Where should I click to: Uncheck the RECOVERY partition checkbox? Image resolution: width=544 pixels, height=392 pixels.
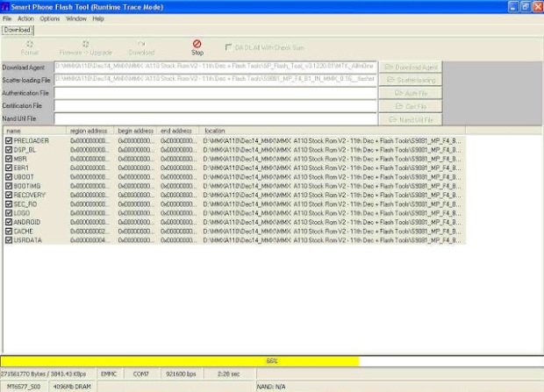9,195
